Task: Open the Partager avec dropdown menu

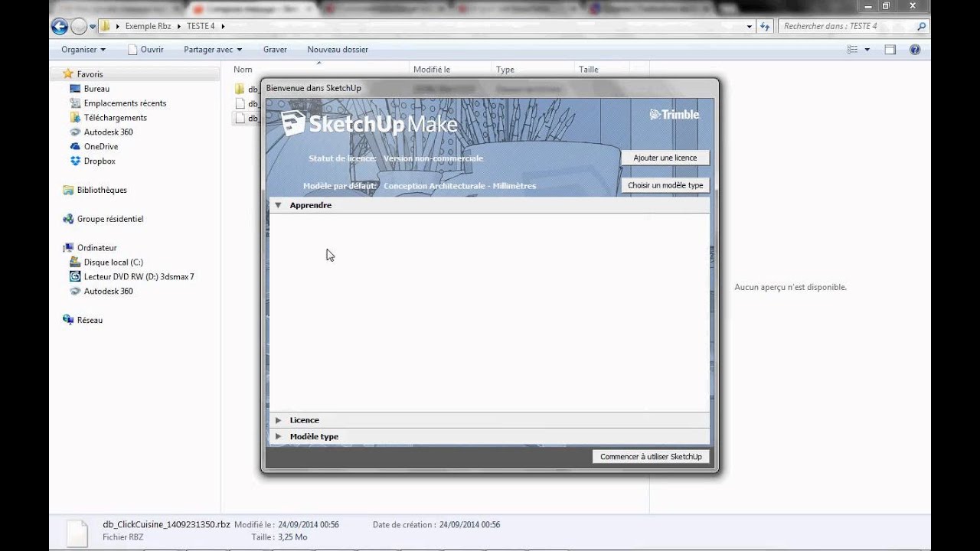Action: [213, 50]
